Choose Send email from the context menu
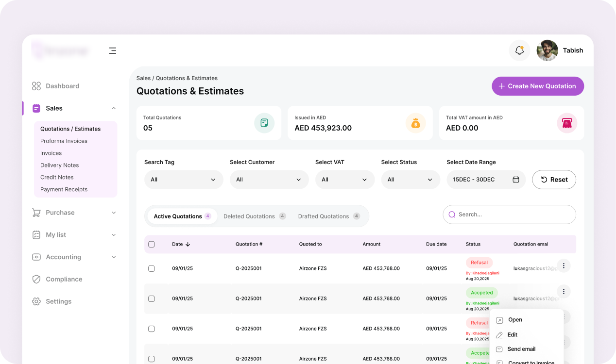This screenshot has width=616, height=364. click(x=521, y=349)
